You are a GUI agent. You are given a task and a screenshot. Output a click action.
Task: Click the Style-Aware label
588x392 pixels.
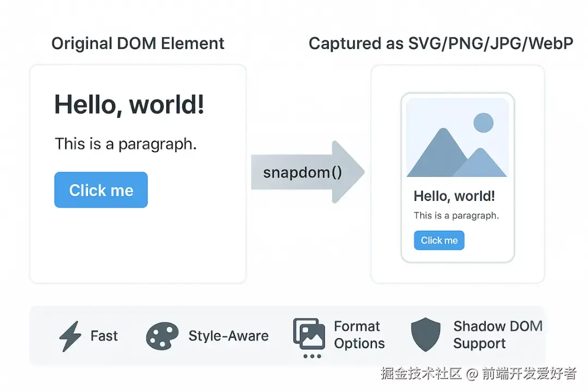[228, 336]
